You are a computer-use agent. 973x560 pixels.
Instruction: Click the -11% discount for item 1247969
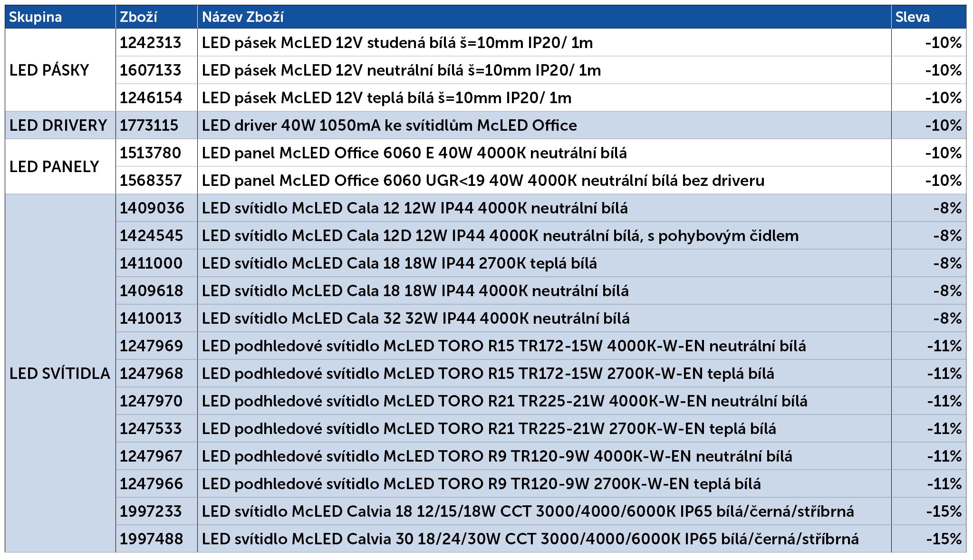pyautogui.click(x=944, y=346)
